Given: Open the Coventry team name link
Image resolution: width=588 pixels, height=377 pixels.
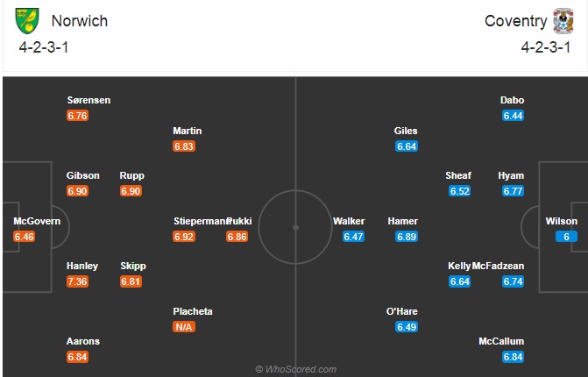Looking at the screenshot, I should pyautogui.click(x=515, y=21).
